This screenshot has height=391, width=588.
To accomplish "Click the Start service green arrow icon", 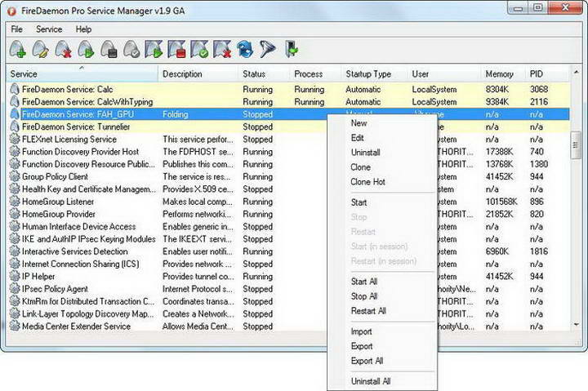I will coord(86,49).
